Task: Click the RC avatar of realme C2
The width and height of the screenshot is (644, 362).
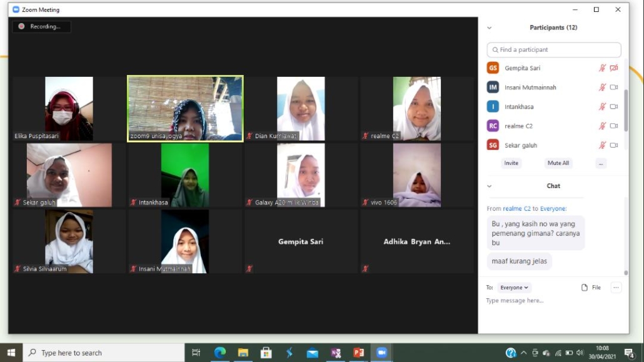Action: (493, 126)
